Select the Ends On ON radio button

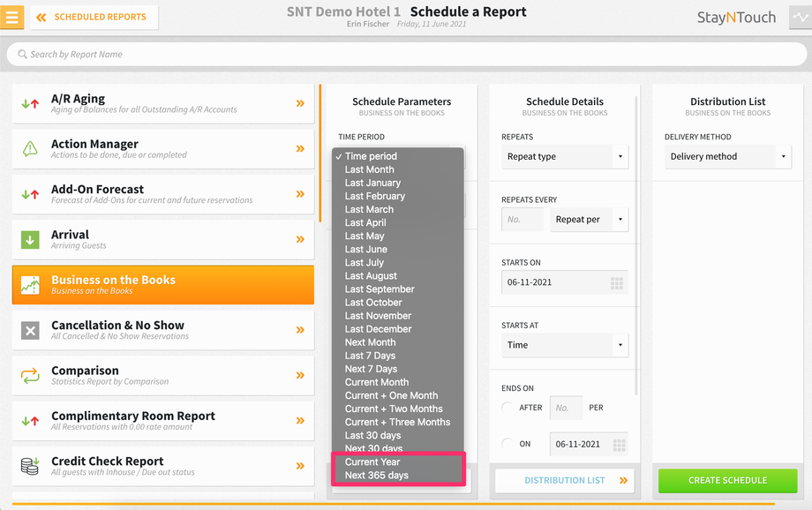[508, 444]
